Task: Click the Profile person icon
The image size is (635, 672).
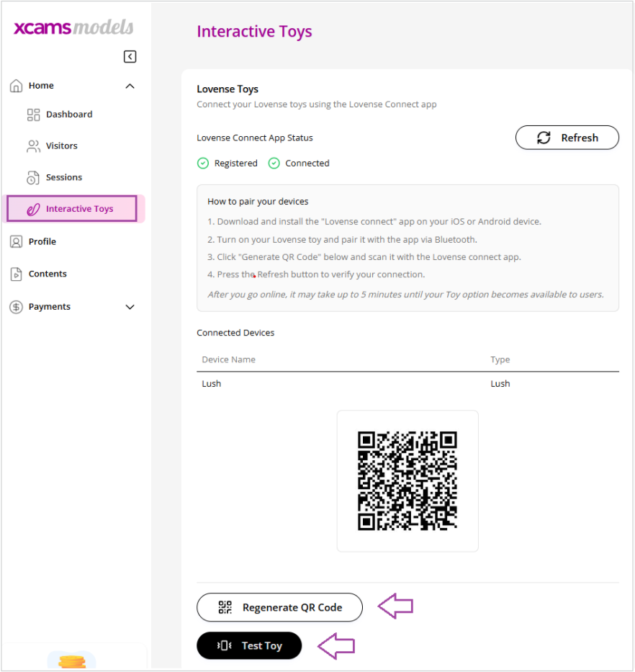Action: coord(17,242)
